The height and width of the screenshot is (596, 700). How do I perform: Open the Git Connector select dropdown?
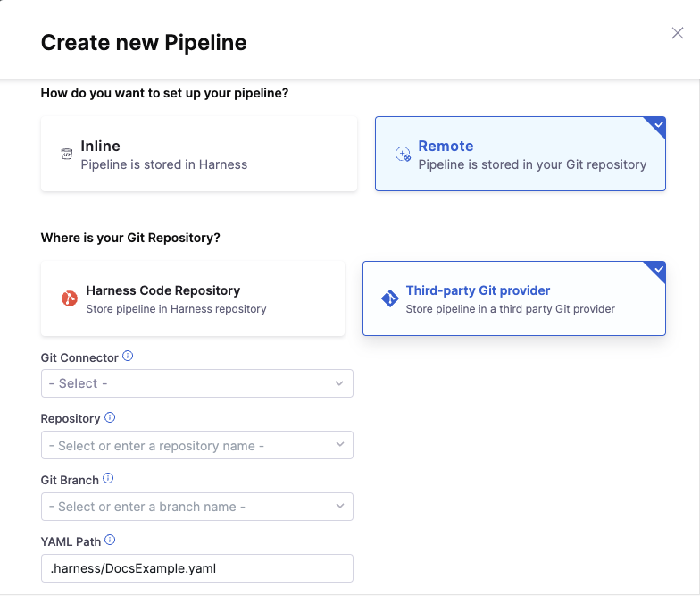[x=196, y=383]
